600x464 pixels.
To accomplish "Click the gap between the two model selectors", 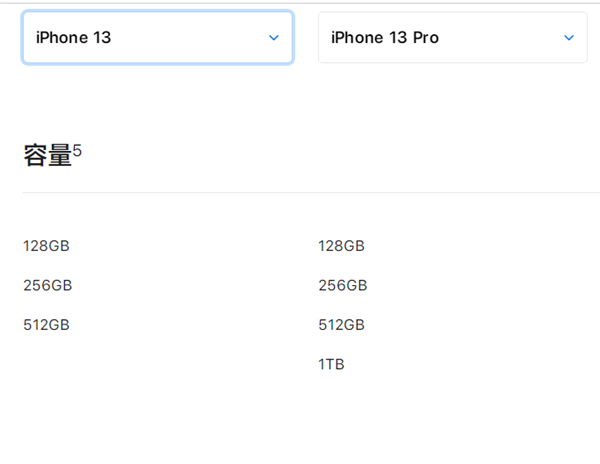I will pos(305,38).
